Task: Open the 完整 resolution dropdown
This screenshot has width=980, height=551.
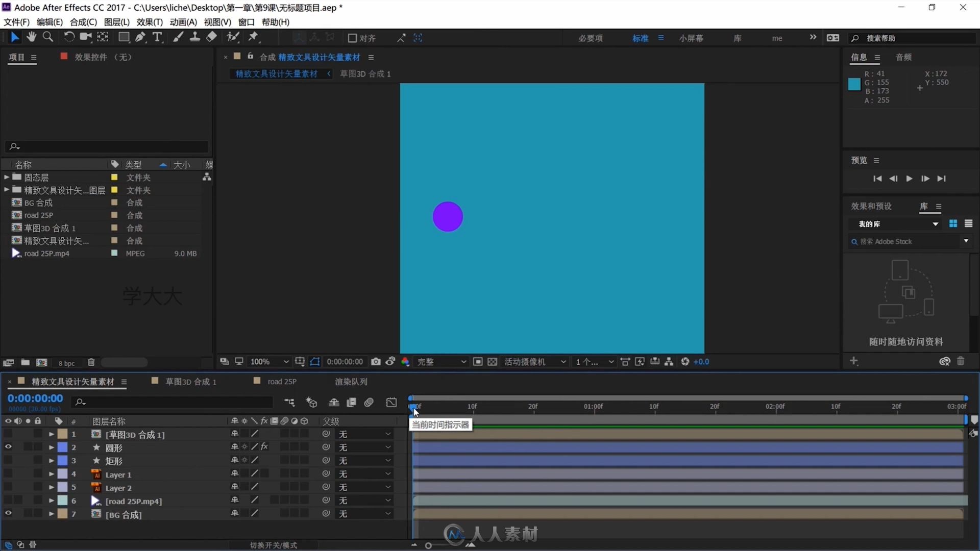Action: (x=442, y=362)
